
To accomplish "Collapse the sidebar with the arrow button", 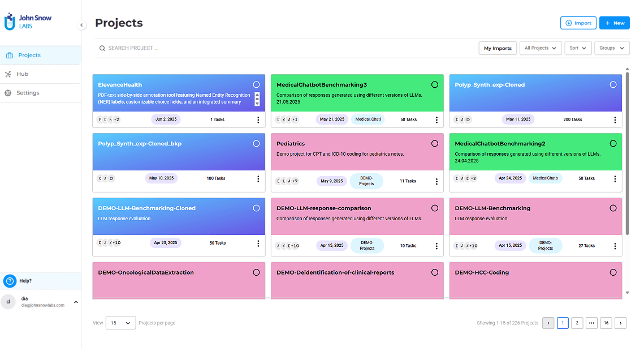I will pos(81,25).
